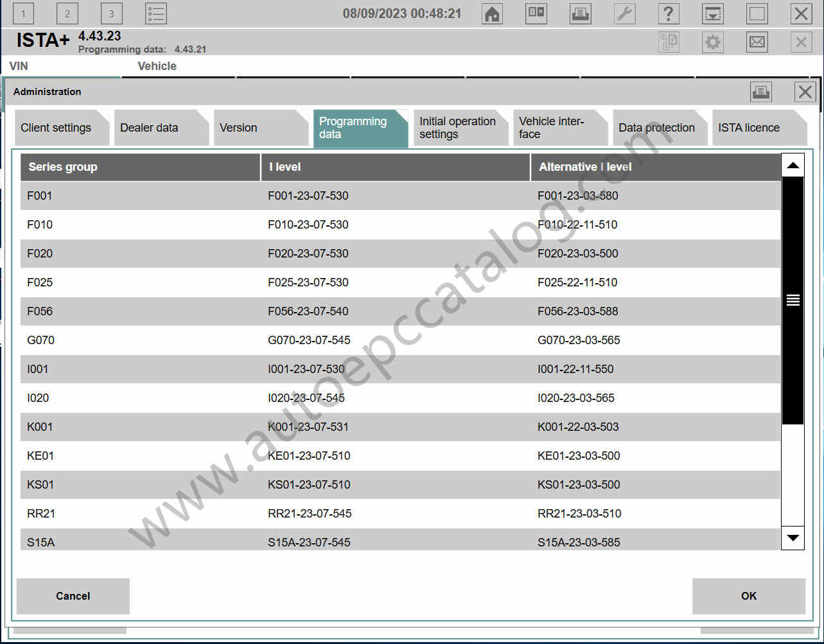Open the display mode icon beside home
824x644 pixels.
pos(536,13)
